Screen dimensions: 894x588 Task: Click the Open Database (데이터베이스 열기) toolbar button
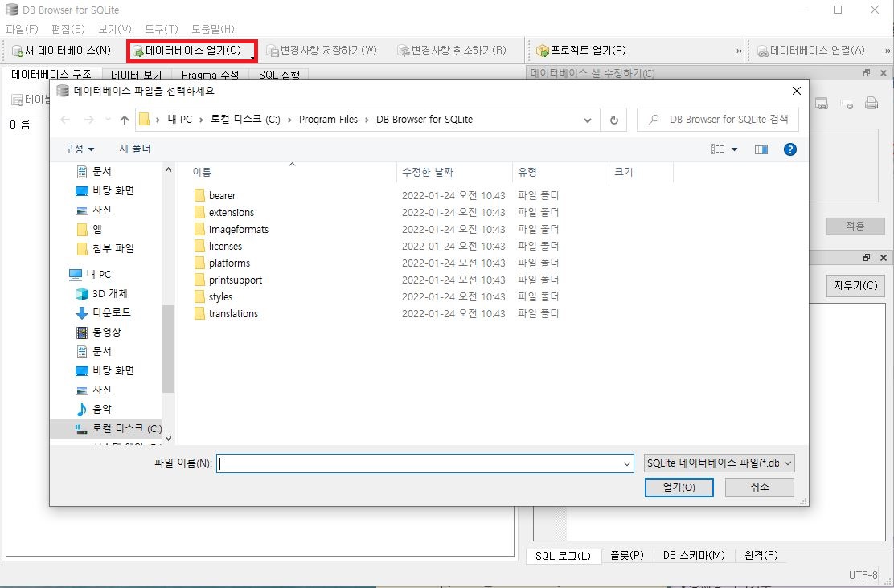pyautogui.click(x=192, y=51)
